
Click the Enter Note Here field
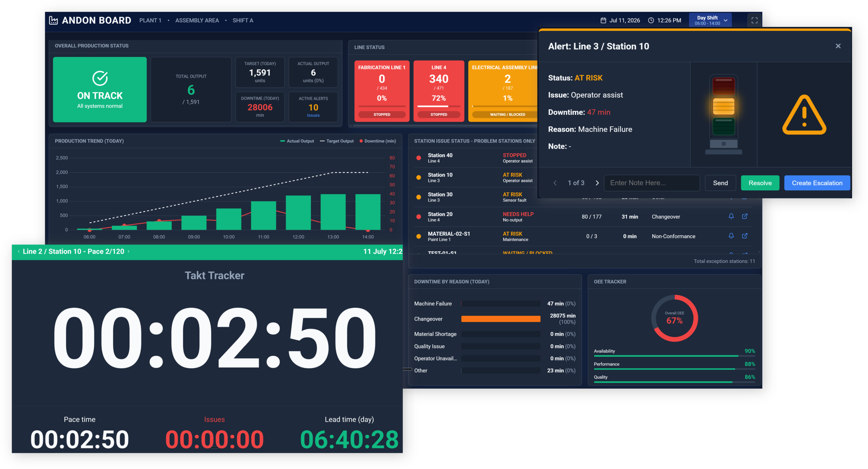coord(652,183)
